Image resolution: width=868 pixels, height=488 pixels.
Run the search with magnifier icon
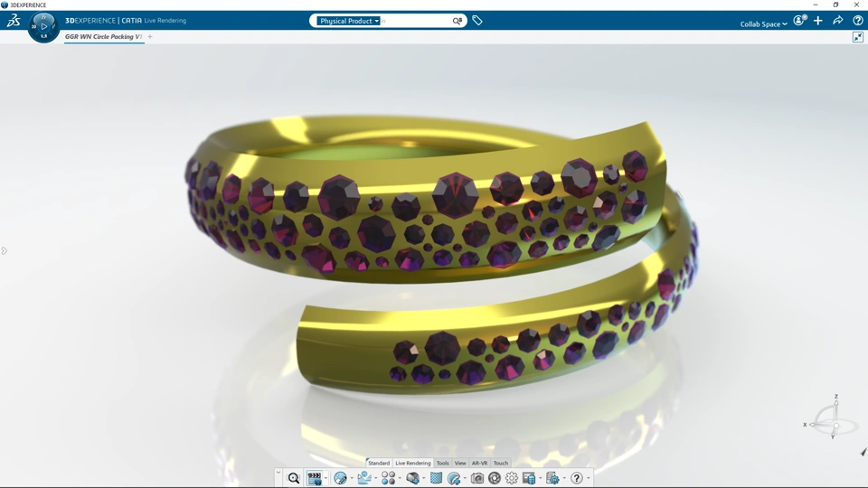[458, 21]
